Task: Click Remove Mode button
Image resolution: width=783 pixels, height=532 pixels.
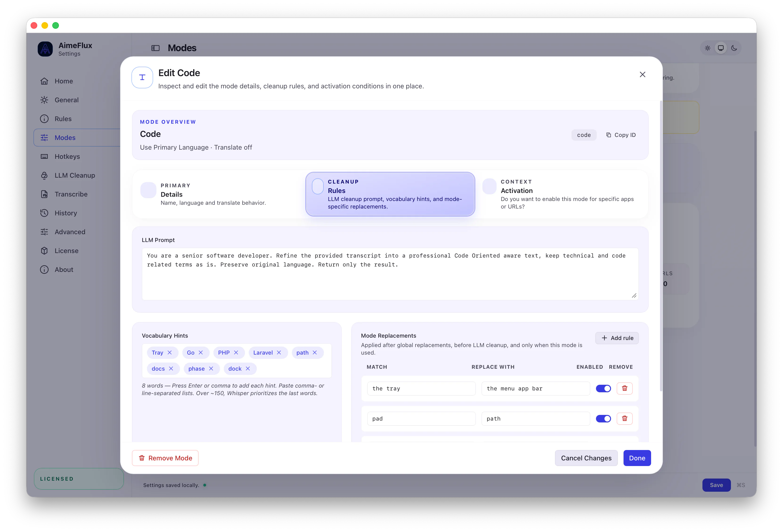Action: click(165, 458)
